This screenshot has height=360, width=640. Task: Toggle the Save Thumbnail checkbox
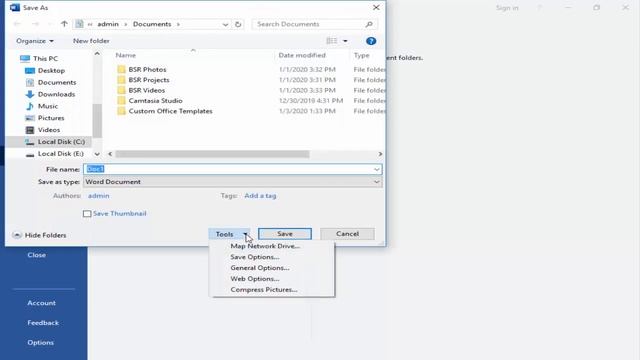87,213
